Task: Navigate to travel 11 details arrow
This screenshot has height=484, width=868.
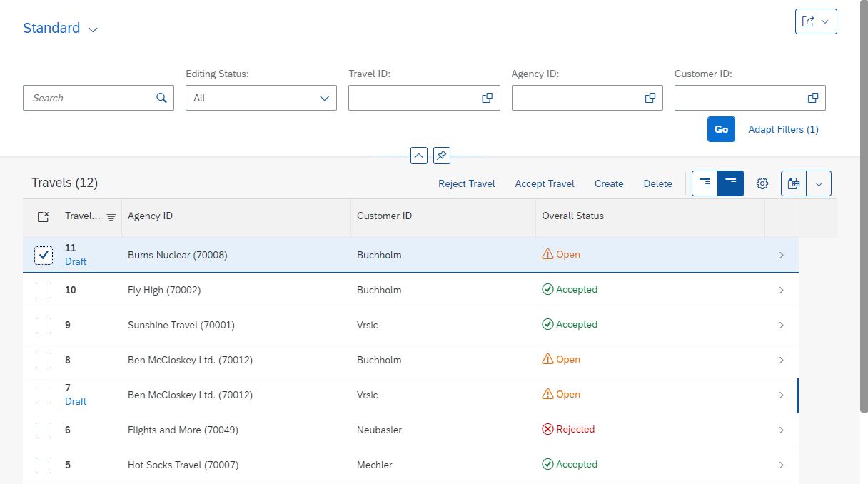Action: click(782, 255)
